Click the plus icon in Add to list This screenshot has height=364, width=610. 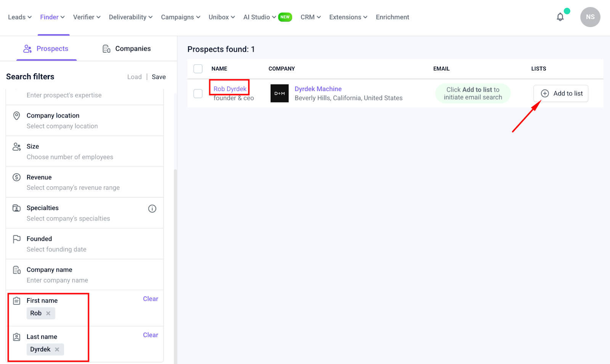pyautogui.click(x=545, y=93)
